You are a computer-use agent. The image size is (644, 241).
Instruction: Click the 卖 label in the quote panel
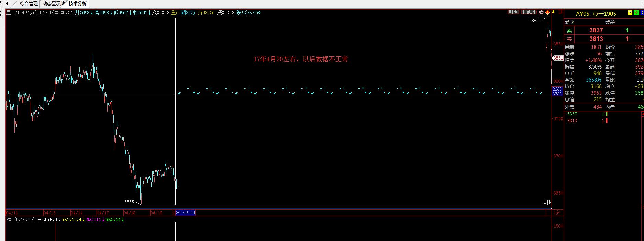tap(569, 31)
